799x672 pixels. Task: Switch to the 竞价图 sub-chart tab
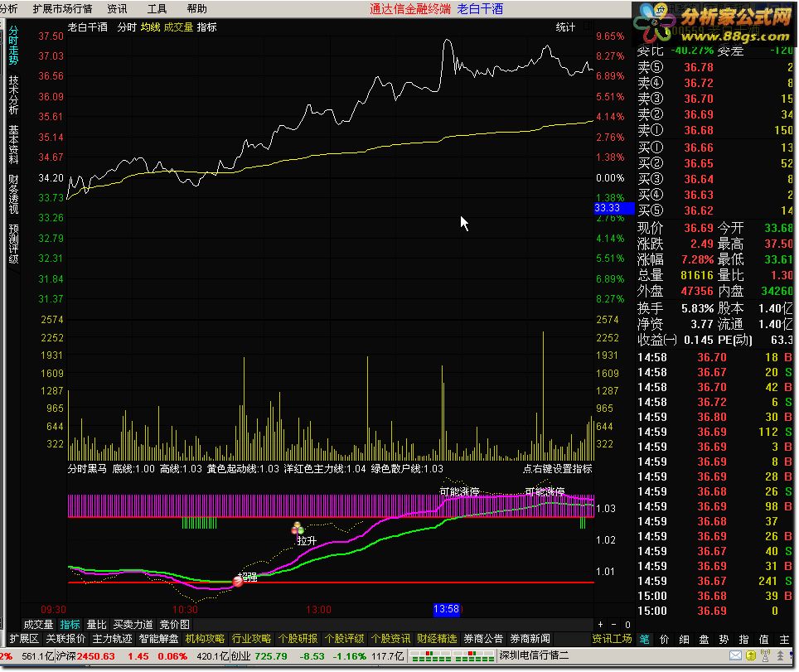(174, 624)
